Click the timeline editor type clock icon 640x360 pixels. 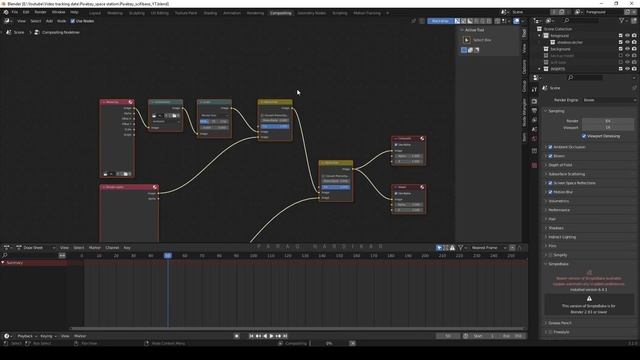click(x=7, y=336)
